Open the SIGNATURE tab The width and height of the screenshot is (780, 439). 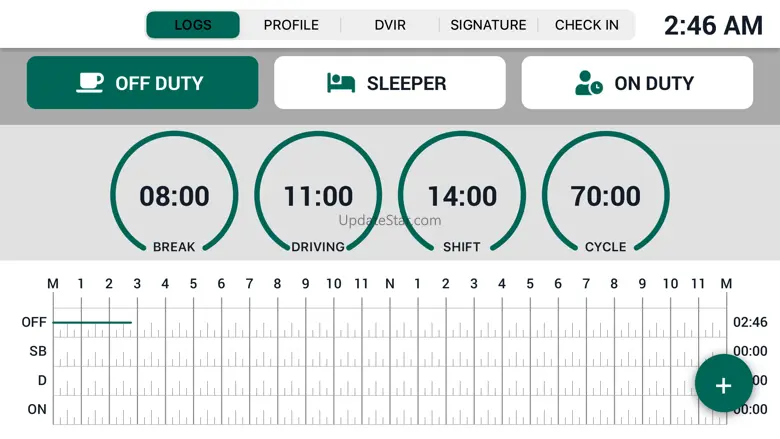click(x=488, y=25)
